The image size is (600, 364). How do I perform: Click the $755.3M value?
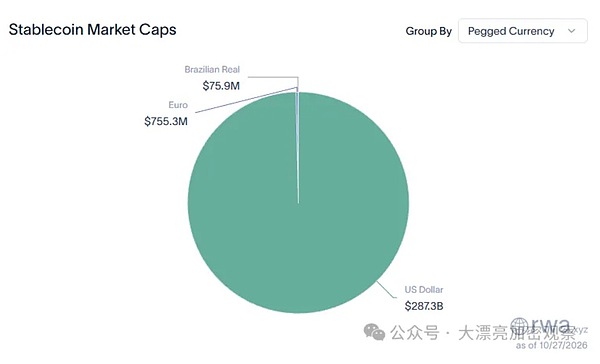click(166, 121)
